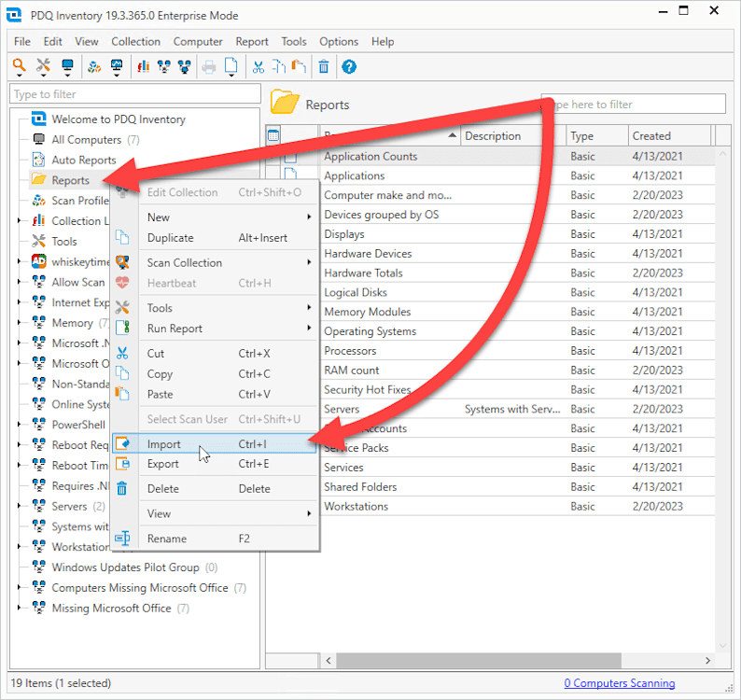This screenshot has height=700, width=741.
Task: Click the horizontal scrollbar thumb
Action: click(x=478, y=660)
